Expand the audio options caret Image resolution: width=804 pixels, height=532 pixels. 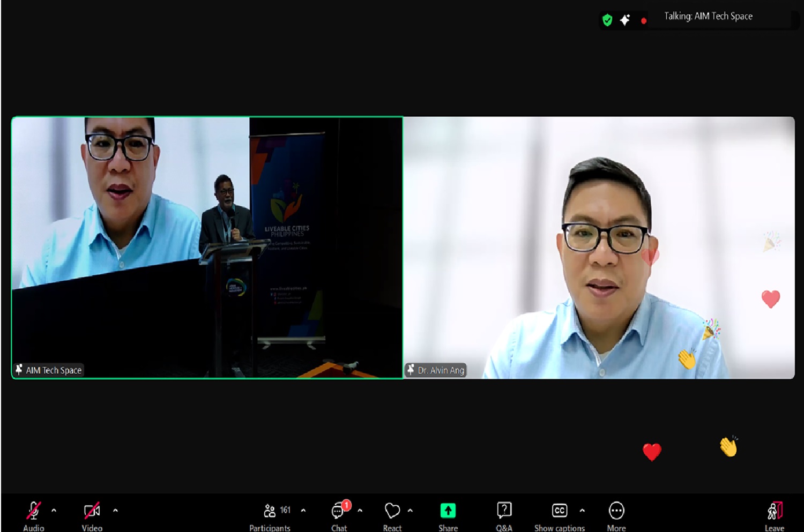pos(54,511)
